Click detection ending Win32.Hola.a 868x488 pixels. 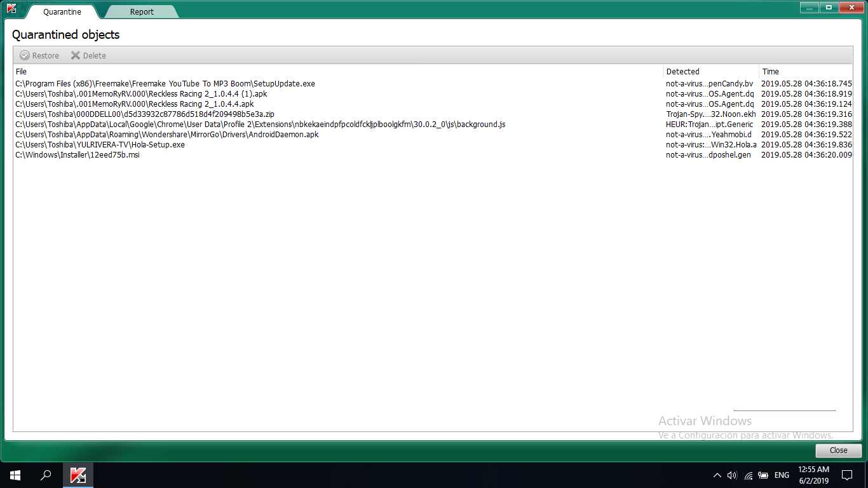coord(711,145)
